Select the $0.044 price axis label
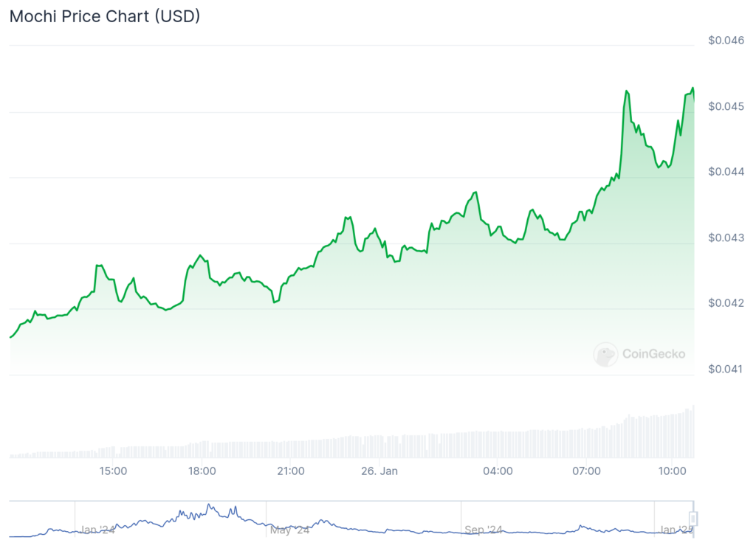The height and width of the screenshot is (551, 756). pyautogui.click(x=726, y=172)
